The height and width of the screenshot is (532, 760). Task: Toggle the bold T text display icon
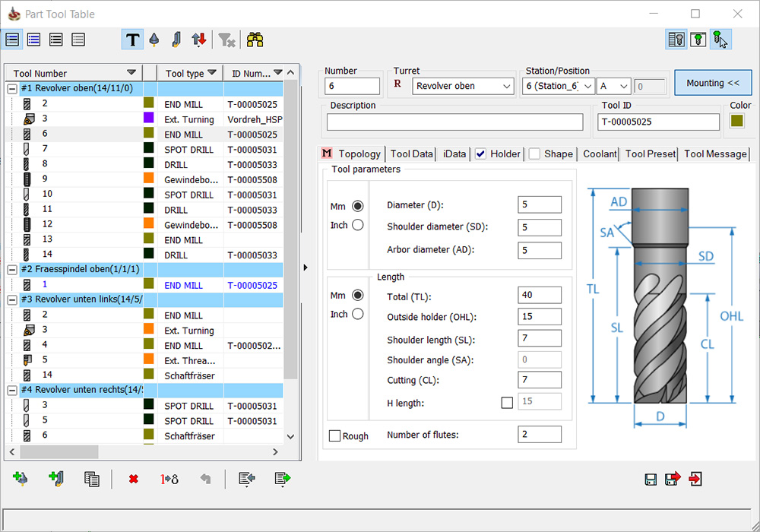[x=132, y=40]
